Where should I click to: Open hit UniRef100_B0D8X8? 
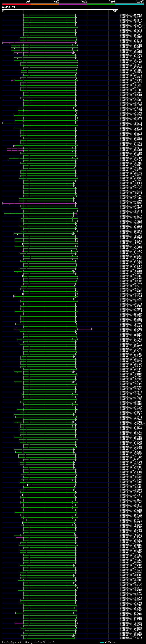(x=131, y=17)
